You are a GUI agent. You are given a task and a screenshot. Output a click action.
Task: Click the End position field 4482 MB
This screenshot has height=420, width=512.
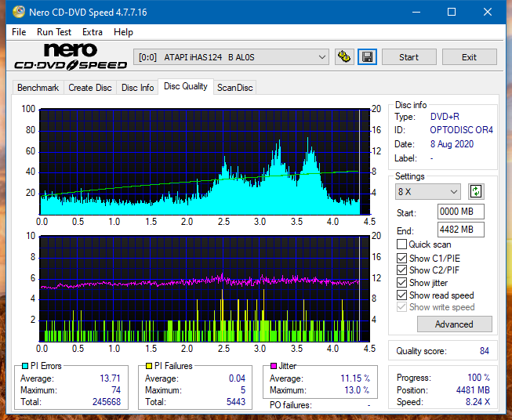461,230
